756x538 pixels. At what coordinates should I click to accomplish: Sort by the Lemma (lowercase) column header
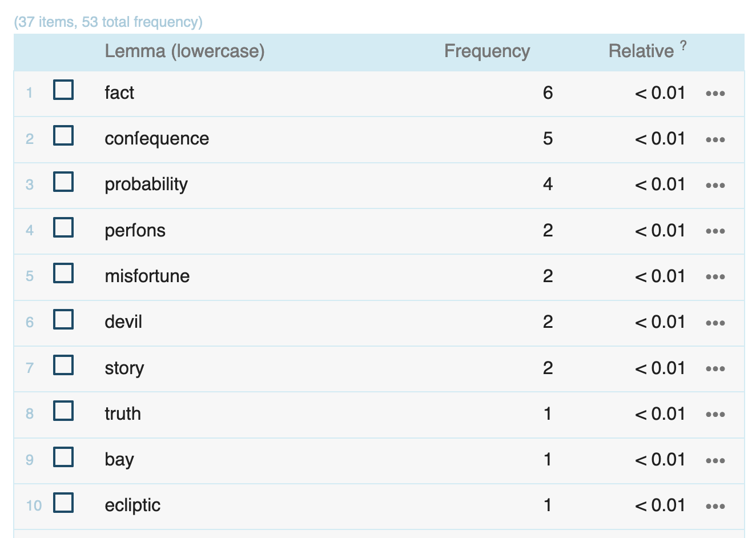184,51
